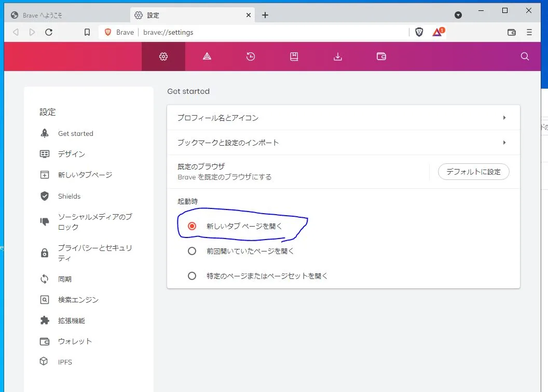
Task: Open the bookmarks icon in the settings header
Action: pyautogui.click(x=294, y=57)
